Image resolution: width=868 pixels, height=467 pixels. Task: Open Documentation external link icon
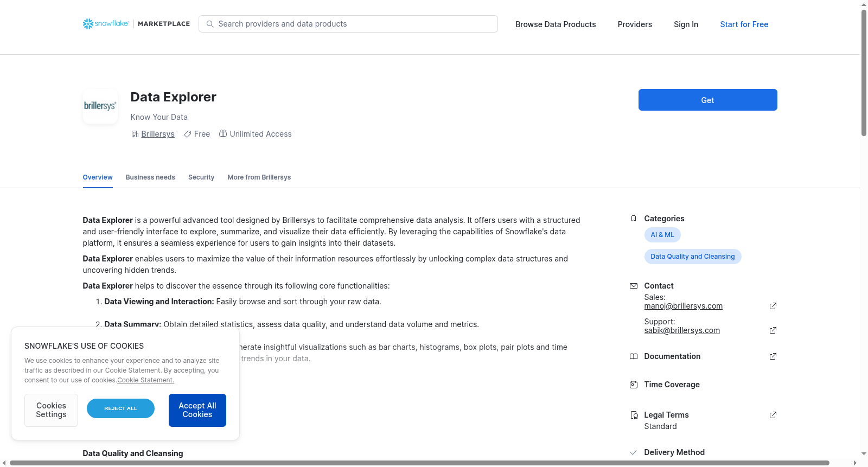pyautogui.click(x=773, y=356)
